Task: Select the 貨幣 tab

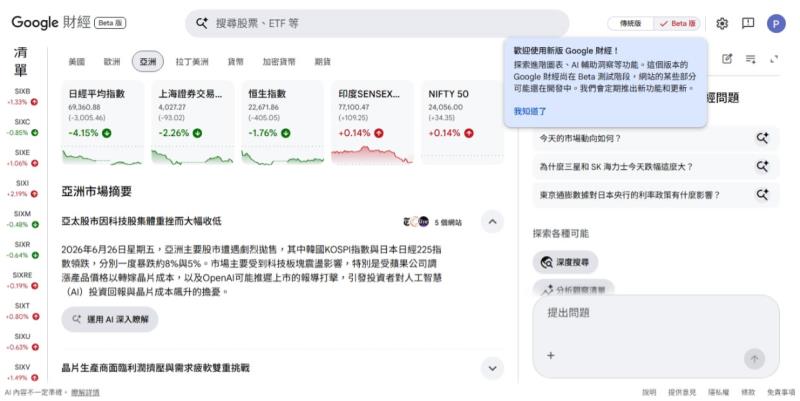Action: [x=235, y=62]
